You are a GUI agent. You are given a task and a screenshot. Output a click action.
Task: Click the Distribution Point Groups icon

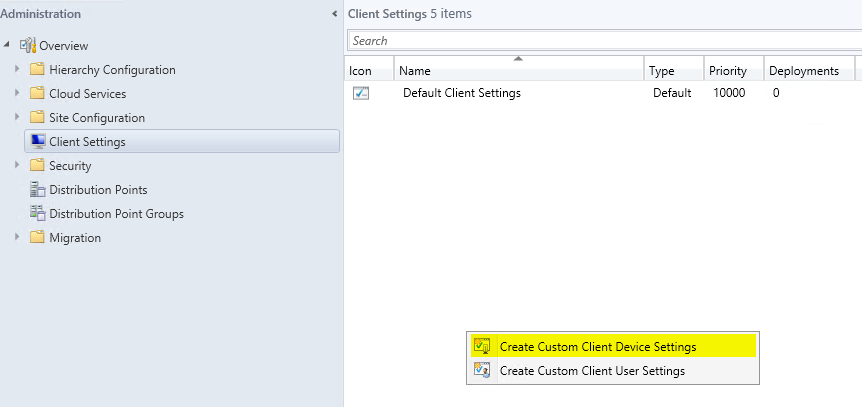(37, 213)
